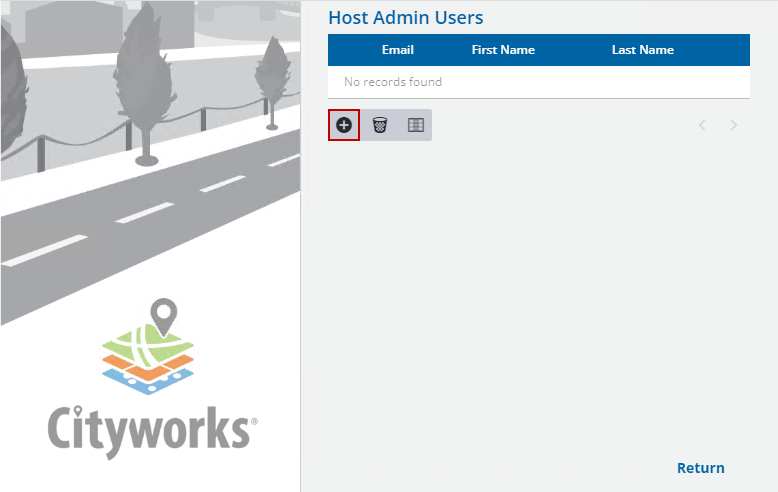The width and height of the screenshot is (778, 492).
Task: Click the Host Admin Users heading
Action: pos(405,18)
